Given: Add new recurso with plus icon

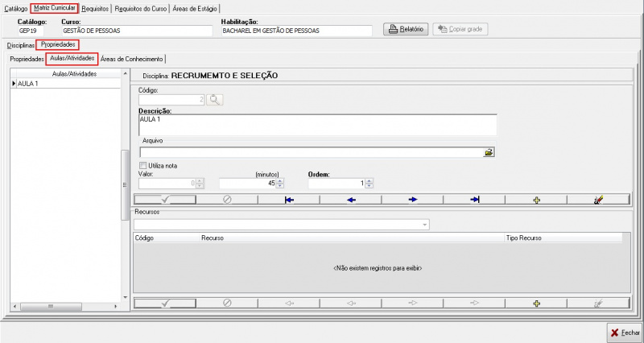Looking at the screenshot, I should pyautogui.click(x=536, y=303).
